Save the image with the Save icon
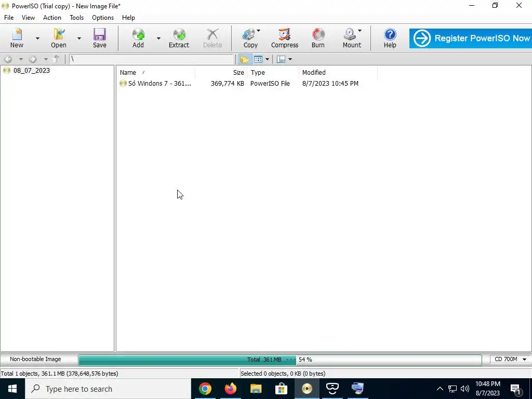The height and width of the screenshot is (399, 532). click(x=99, y=38)
